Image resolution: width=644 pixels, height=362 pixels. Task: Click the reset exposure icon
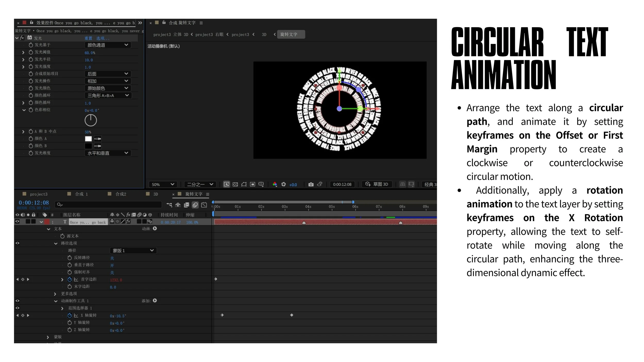pos(283,184)
